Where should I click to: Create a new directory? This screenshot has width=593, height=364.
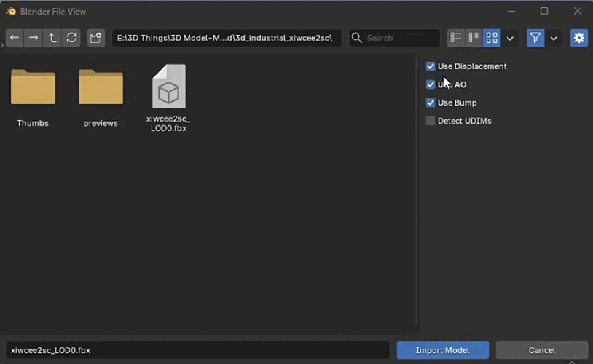click(95, 38)
